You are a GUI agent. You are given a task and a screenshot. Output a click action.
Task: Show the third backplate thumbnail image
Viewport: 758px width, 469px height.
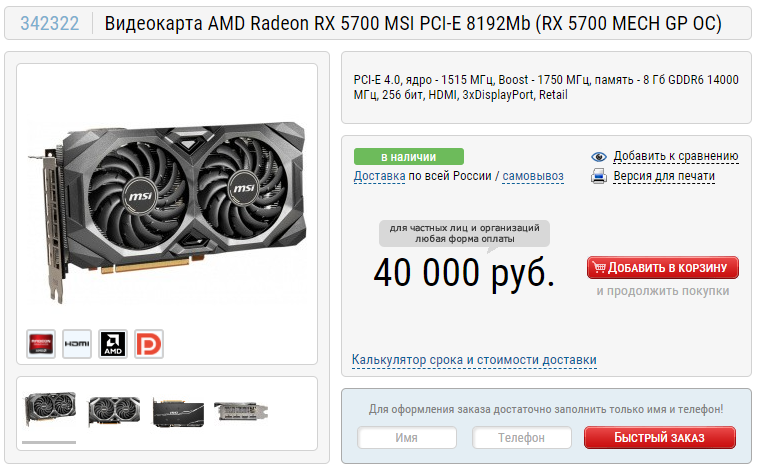tap(178, 412)
